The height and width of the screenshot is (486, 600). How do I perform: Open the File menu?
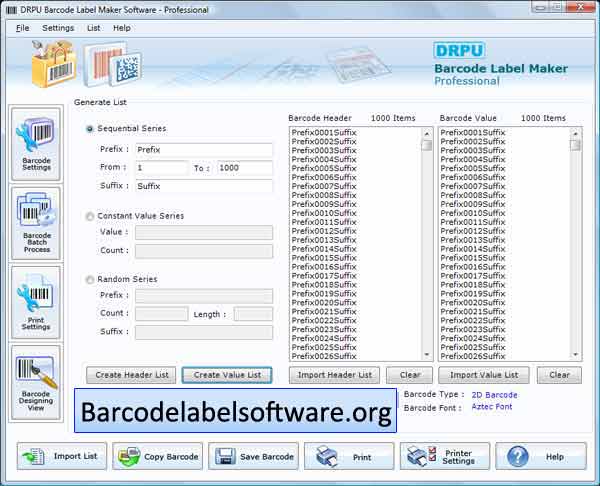pos(23,28)
